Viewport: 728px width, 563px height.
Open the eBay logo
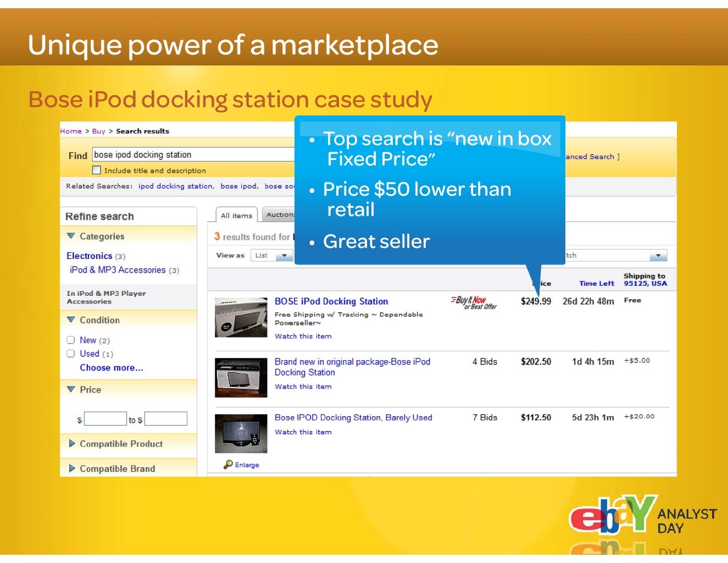(x=613, y=515)
